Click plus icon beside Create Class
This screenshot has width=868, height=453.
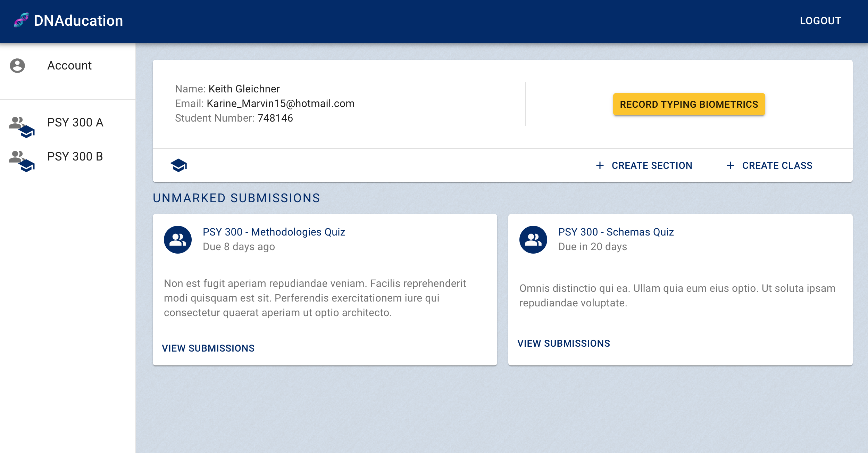[x=730, y=166]
